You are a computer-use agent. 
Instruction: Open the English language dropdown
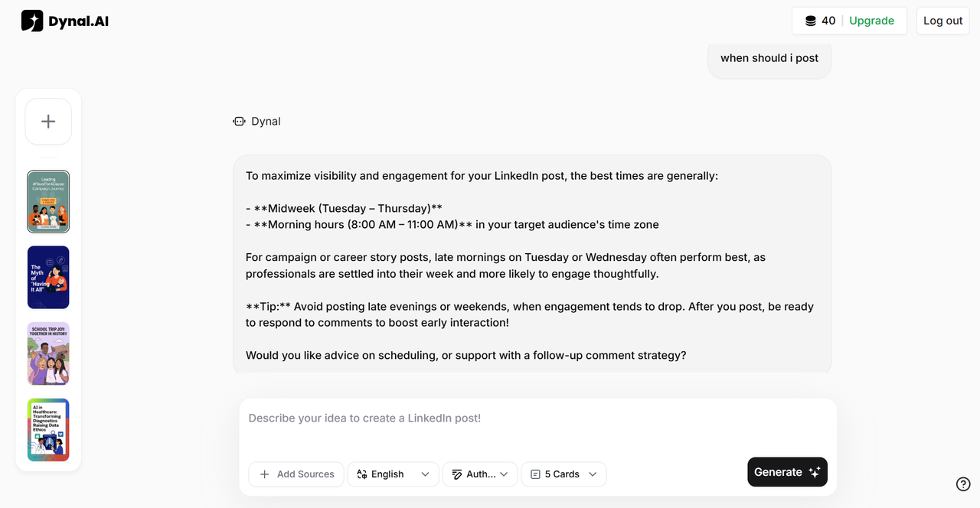[393, 474]
